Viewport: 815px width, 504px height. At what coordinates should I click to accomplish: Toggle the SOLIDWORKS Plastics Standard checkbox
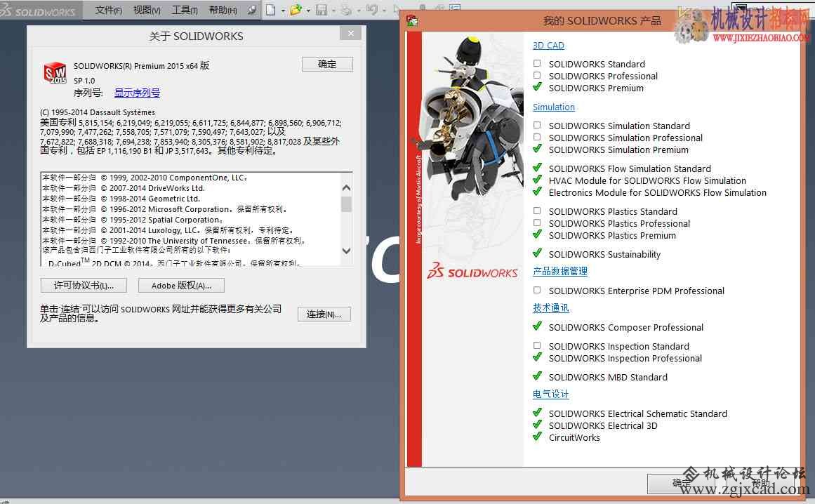click(537, 211)
